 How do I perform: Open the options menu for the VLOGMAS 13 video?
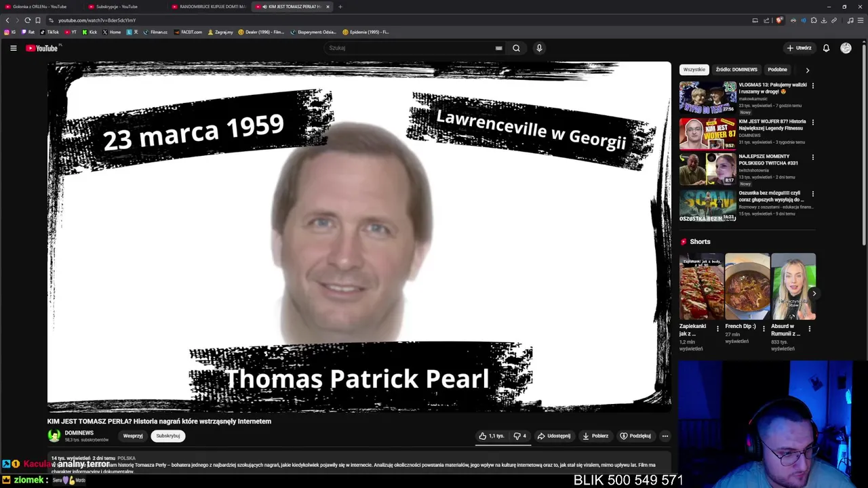point(812,85)
